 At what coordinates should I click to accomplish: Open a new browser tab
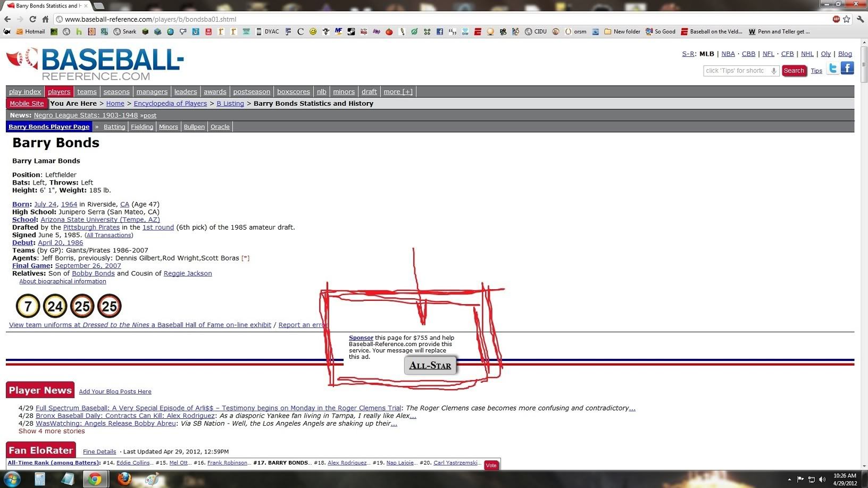point(99,5)
